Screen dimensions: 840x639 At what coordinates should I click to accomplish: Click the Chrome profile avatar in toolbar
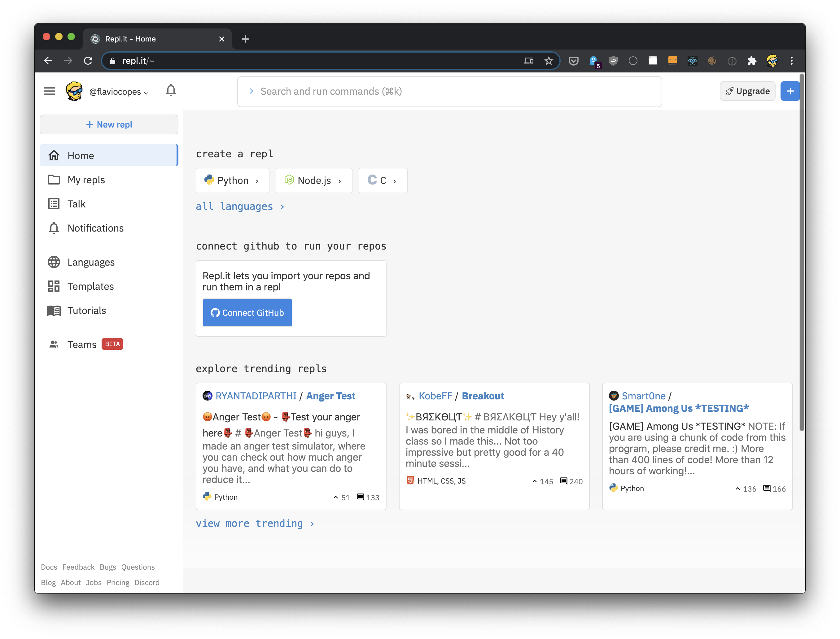pyautogui.click(x=772, y=61)
